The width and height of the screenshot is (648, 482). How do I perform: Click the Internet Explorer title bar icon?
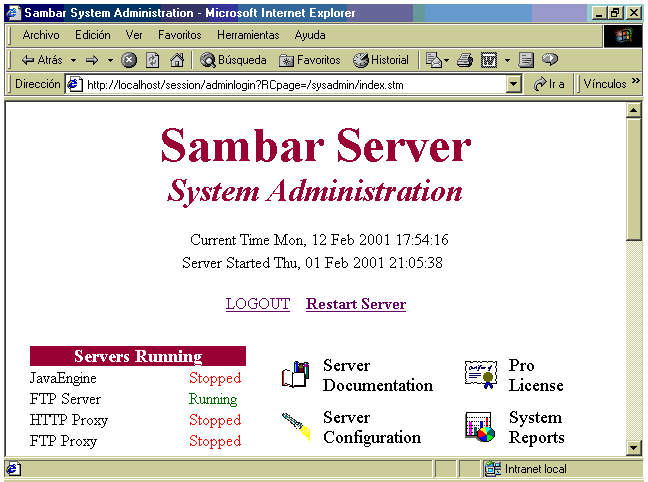pos(13,13)
